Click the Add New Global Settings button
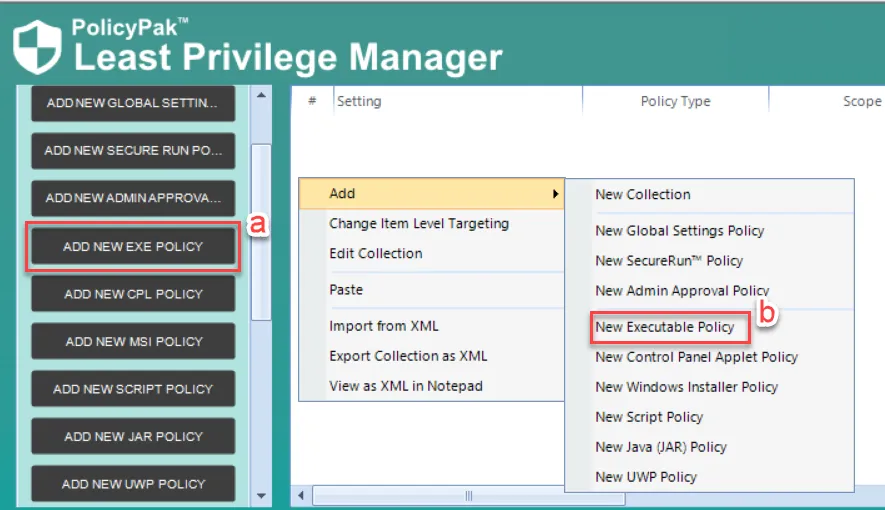This screenshot has width=885, height=510. 133,103
